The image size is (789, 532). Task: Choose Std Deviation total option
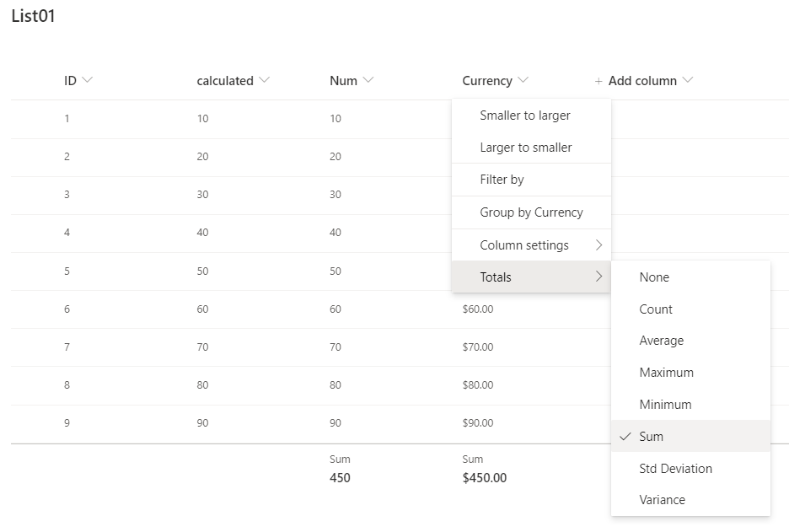[x=675, y=469]
